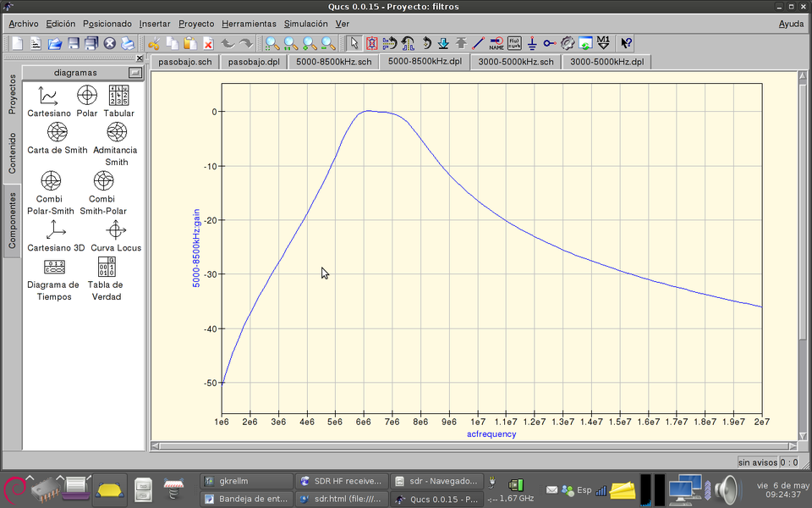This screenshot has height=508, width=812.
Task: Click the gkrellm taskbar button
Action: coord(245,481)
